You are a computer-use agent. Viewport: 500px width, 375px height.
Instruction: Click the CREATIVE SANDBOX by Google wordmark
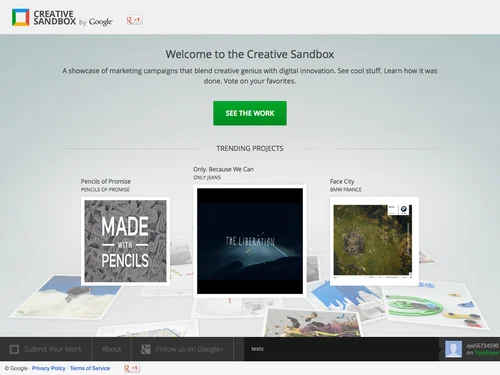pyautogui.click(x=73, y=18)
